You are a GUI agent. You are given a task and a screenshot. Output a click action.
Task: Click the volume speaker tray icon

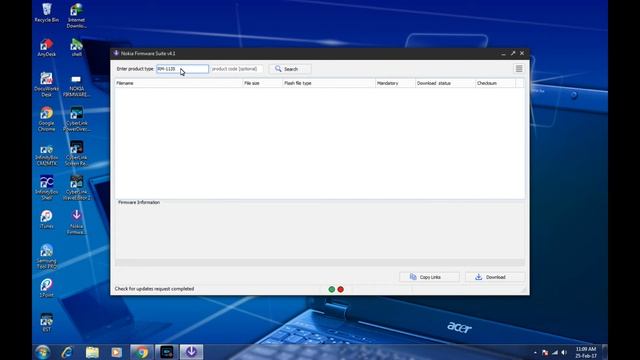pos(564,353)
